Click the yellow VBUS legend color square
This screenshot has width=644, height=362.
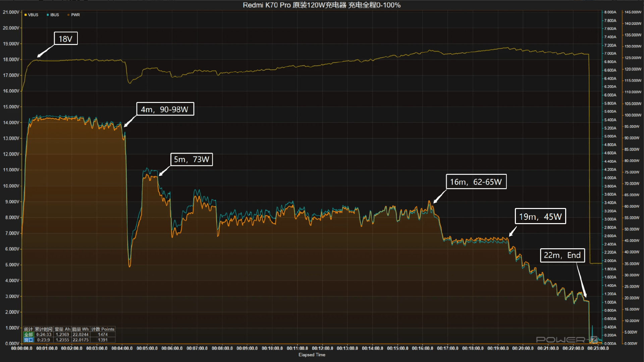[x=25, y=15]
